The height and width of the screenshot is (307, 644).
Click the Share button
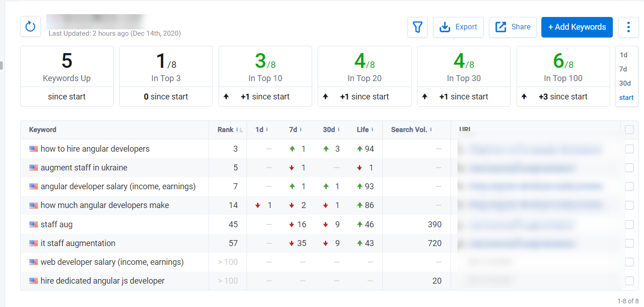(x=512, y=27)
